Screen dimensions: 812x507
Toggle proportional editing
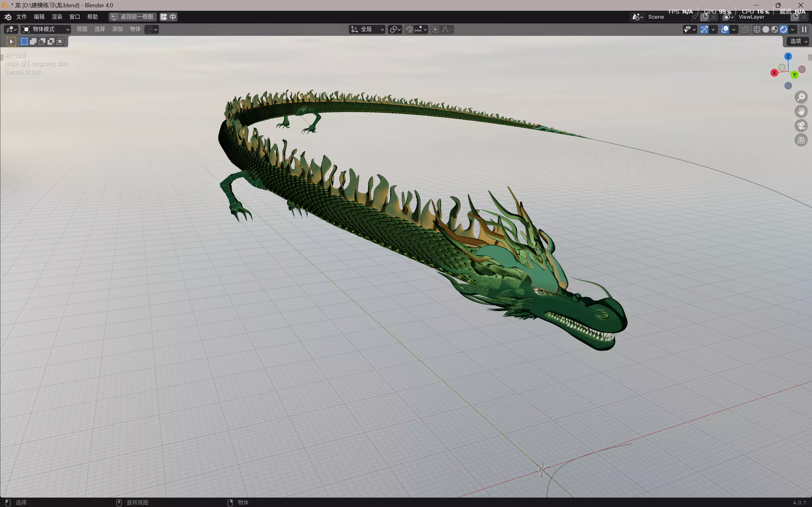(x=435, y=29)
